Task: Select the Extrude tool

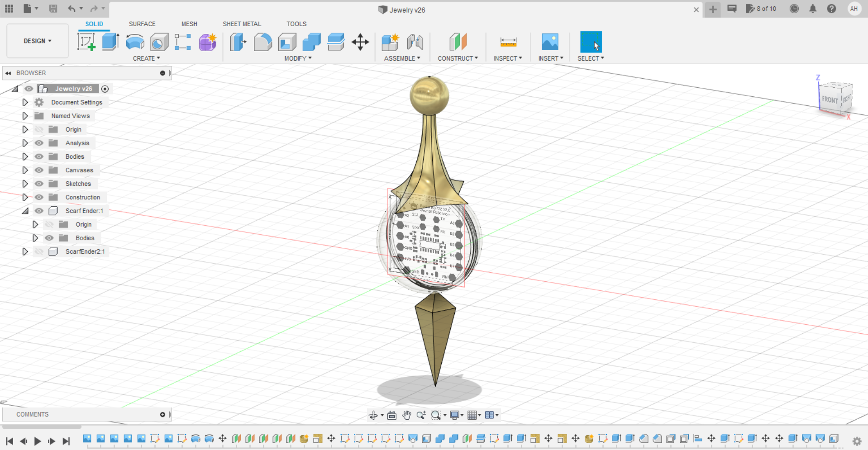Action: [110, 42]
